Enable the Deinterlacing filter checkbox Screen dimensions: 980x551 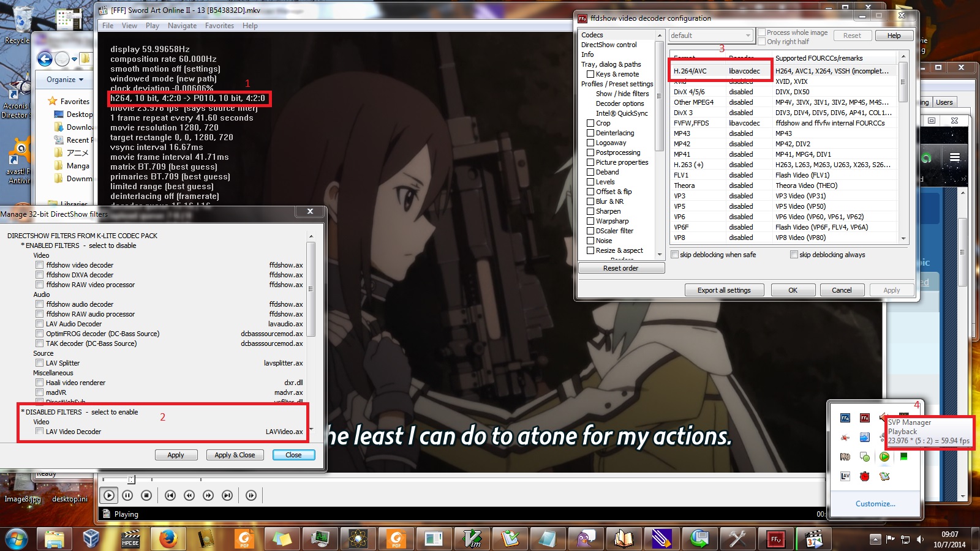pos(590,133)
